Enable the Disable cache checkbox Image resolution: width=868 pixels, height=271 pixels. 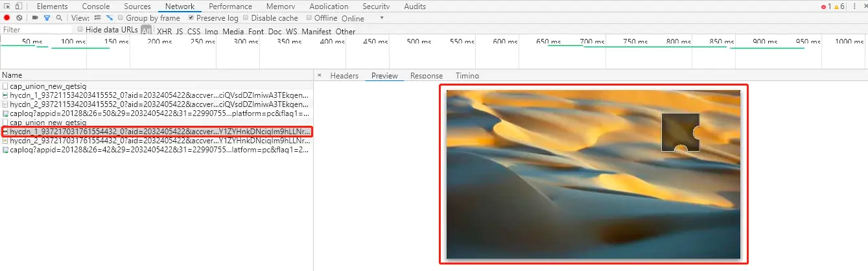pyautogui.click(x=246, y=18)
